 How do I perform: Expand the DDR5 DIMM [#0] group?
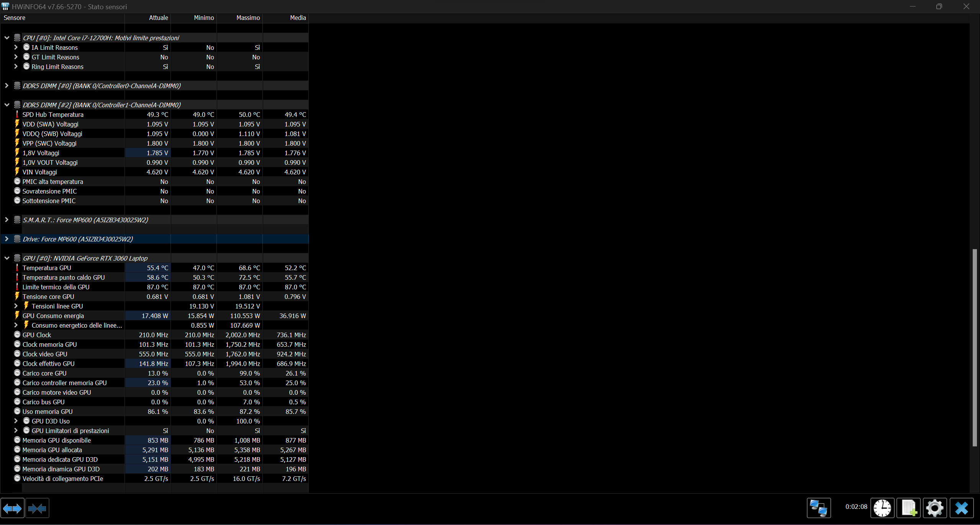7,85
